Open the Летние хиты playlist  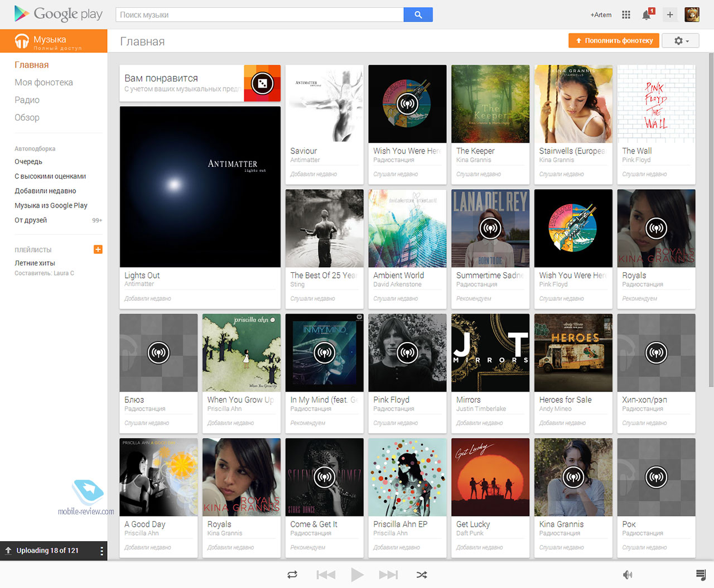coord(35,263)
